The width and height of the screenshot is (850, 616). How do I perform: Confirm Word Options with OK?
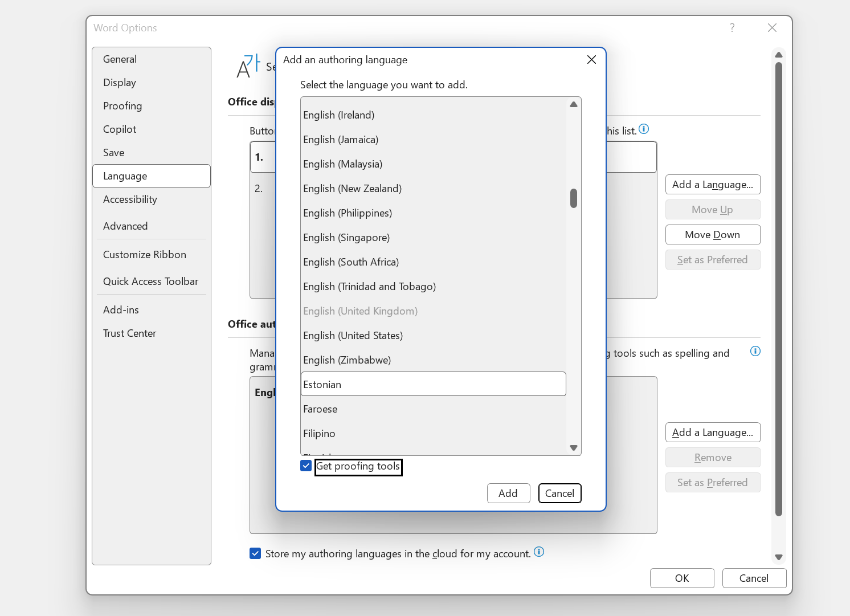(x=682, y=578)
